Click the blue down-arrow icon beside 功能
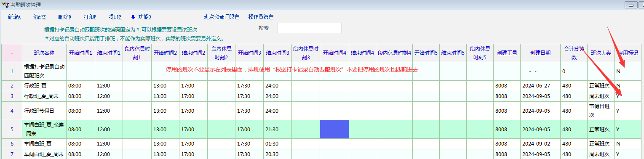This screenshot has height=159, width=644. pyautogui.click(x=133, y=17)
